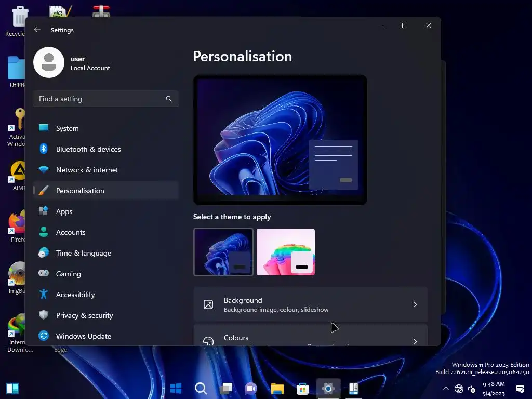
Task: Go to Privacy & security
Action: (x=106, y=315)
